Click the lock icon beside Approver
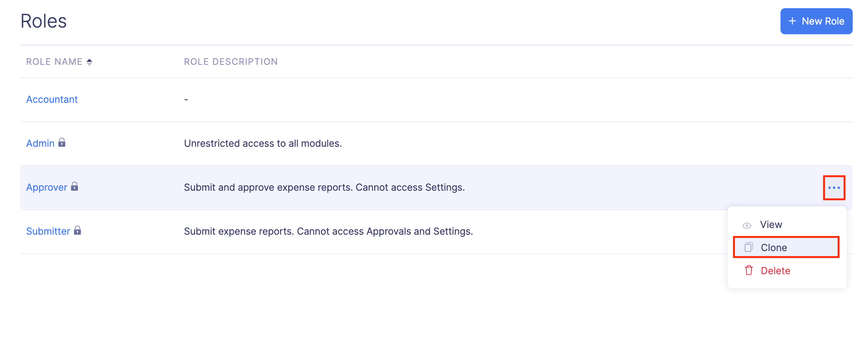 point(74,187)
